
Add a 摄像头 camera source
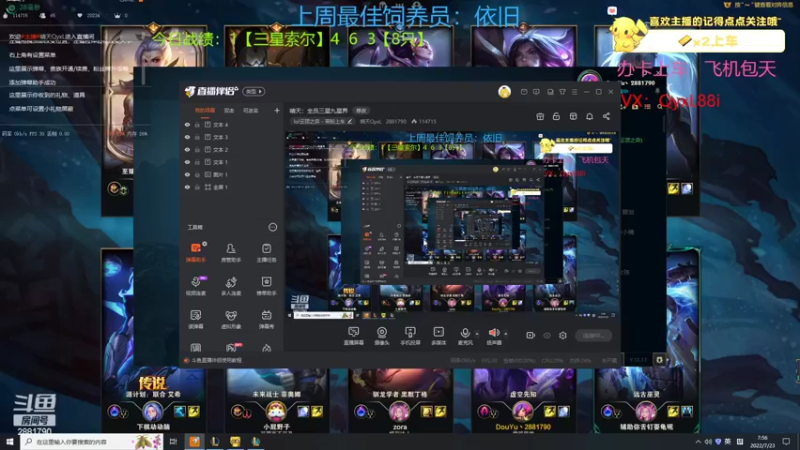coord(382,336)
